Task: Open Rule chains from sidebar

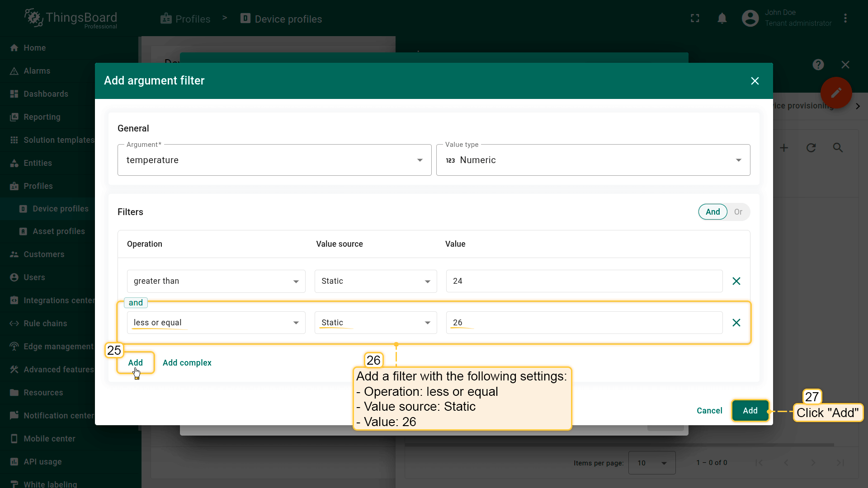Action: 45,324
